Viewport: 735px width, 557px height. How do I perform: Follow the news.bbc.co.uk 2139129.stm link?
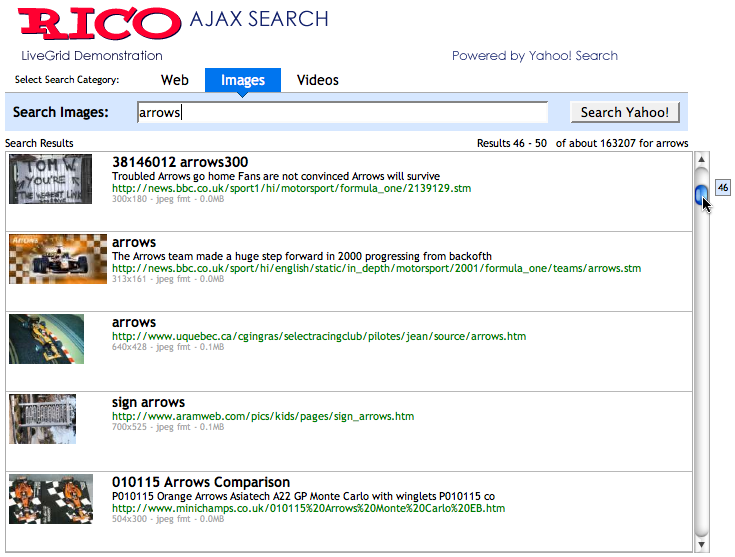pos(291,188)
